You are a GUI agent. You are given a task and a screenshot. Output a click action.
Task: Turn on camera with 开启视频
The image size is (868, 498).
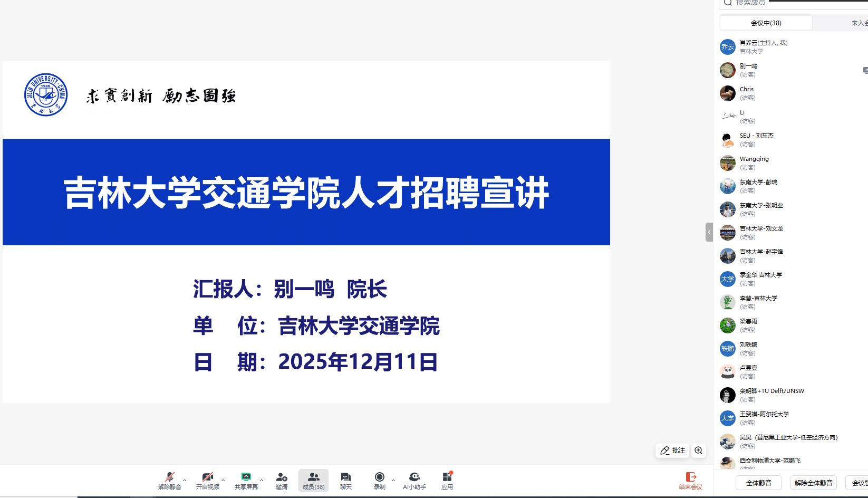coord(208,477)
